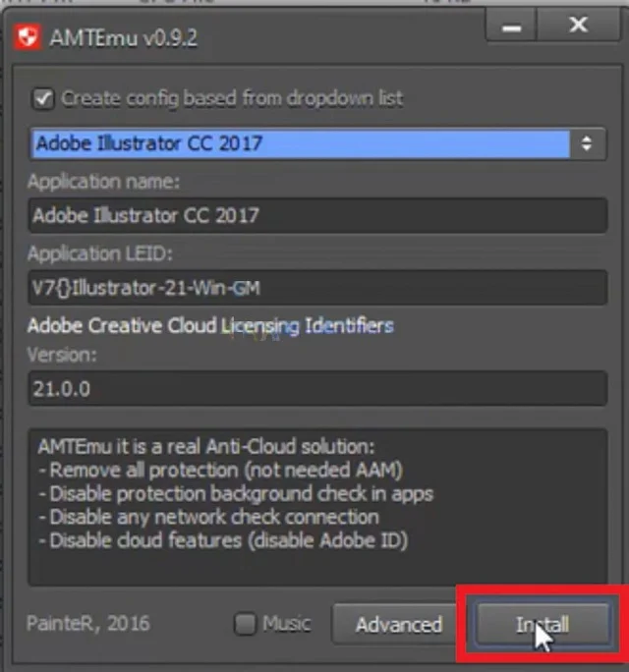629x672 pixels.
Task: Focus the Application LEID text field
Action: tap(316, 288)
